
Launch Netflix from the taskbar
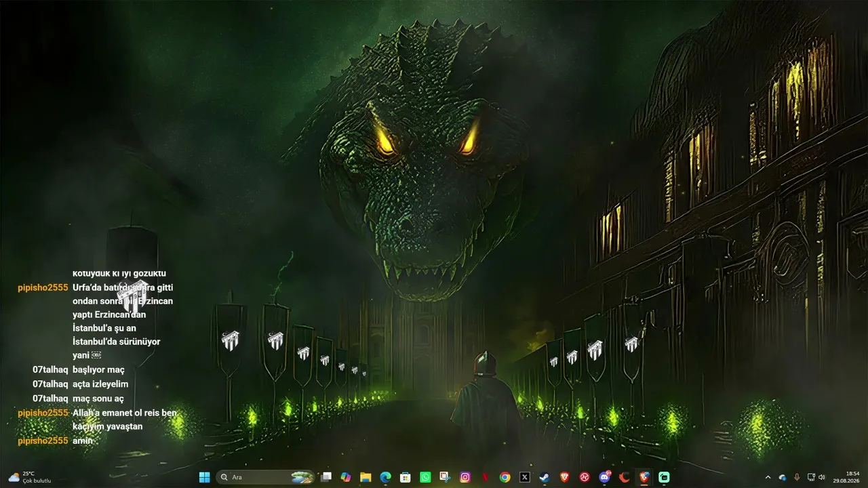[485, 477]
